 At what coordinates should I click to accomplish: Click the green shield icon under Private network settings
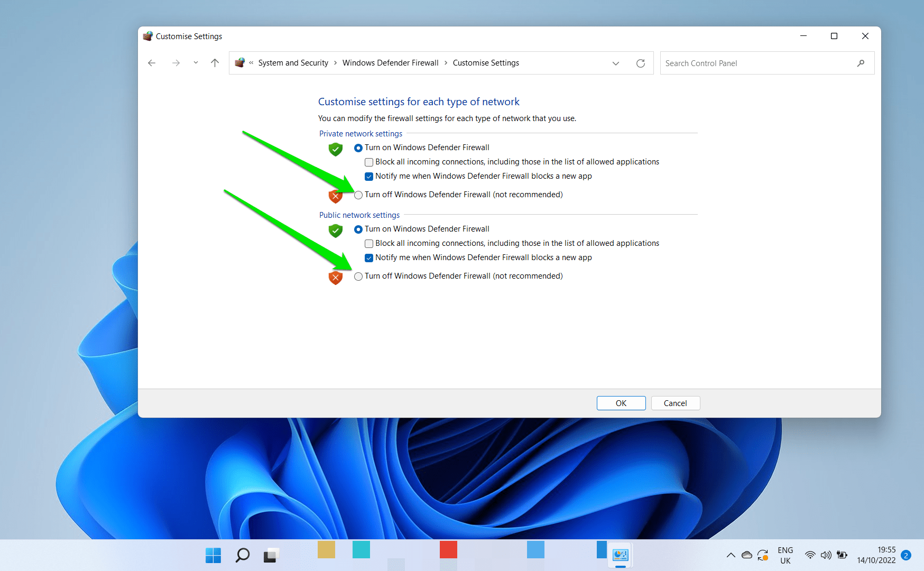pos(335,149)
